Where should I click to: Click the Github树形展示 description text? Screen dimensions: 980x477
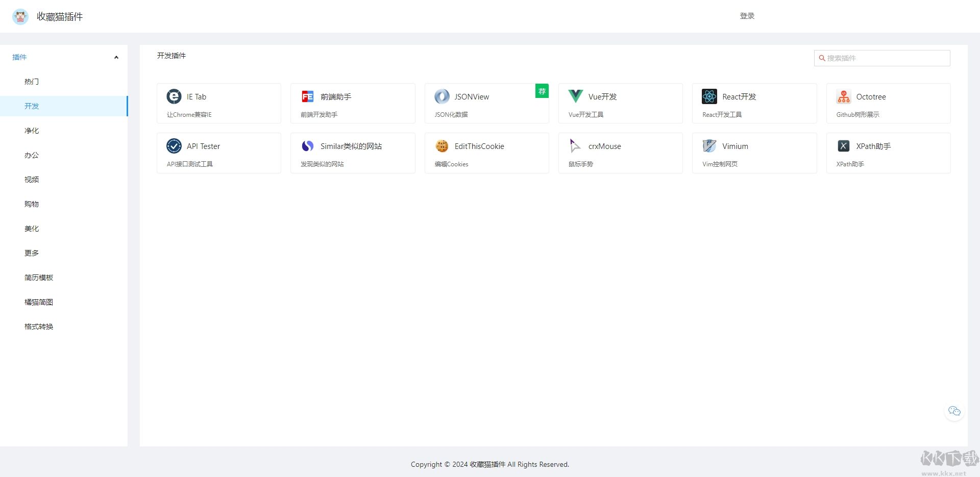click(x=857, y=114)
